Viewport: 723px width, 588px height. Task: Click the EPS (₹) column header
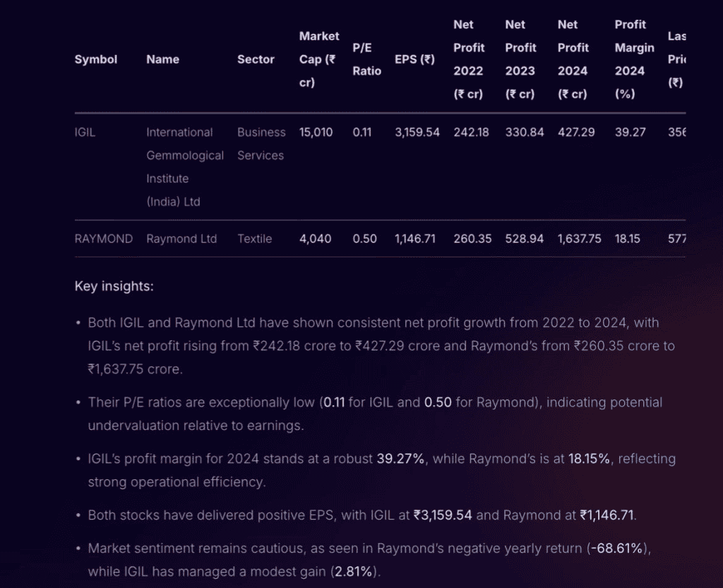pyautogui.click(x=414, y=59)
